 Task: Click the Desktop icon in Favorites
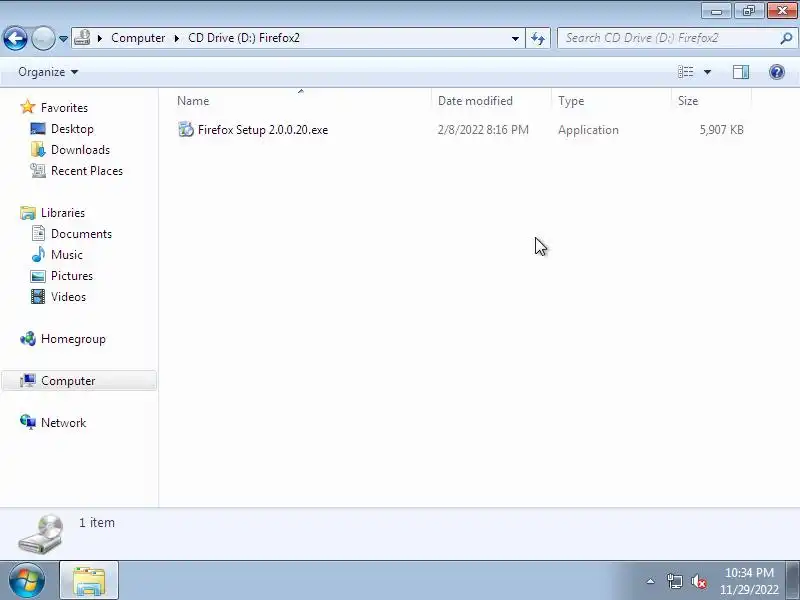pyautogui.click(x=38, y=129)
